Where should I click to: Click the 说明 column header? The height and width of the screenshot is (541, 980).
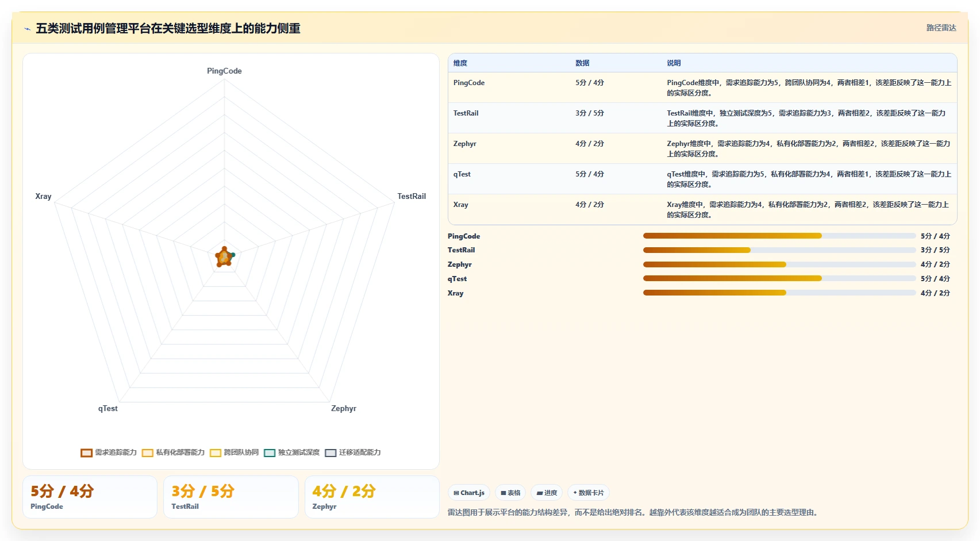[x=674, y=63]
